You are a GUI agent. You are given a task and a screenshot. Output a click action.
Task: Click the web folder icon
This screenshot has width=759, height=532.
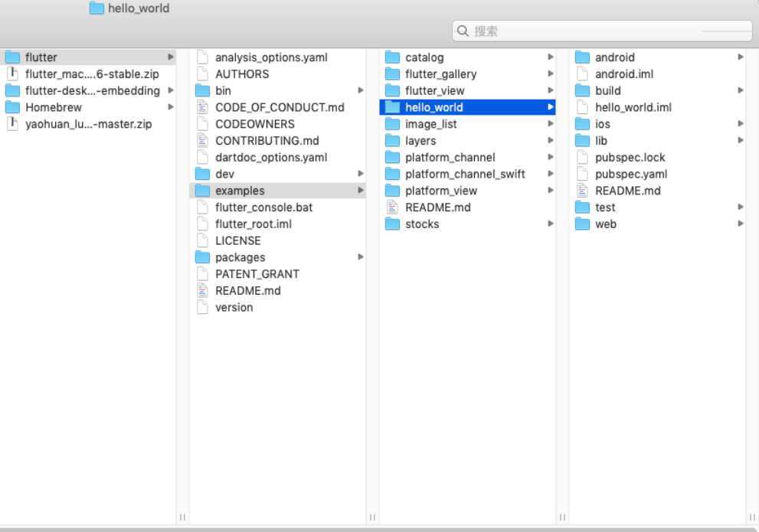click(582, 224)
